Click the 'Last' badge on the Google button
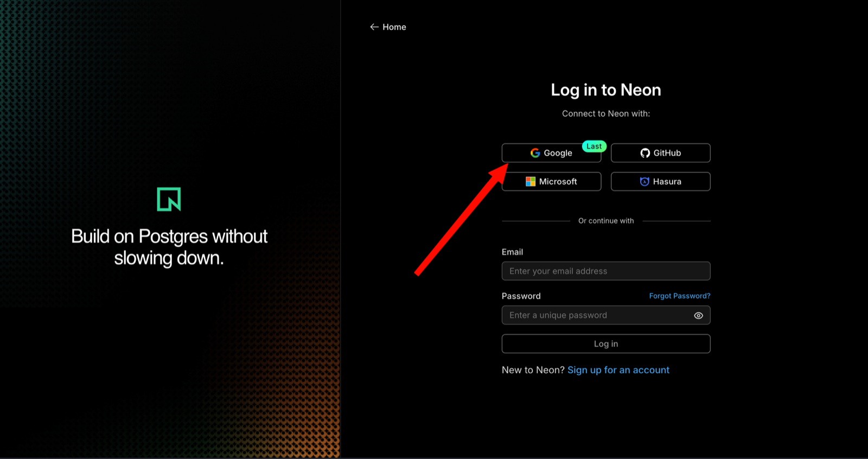The height and width of the screenshot is (459, 868). (x=594, y=146)
